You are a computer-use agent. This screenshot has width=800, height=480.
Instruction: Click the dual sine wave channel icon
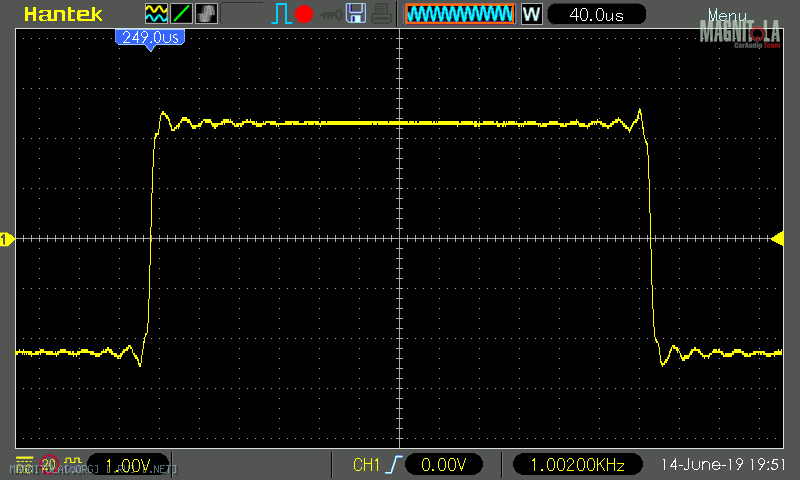click(156, 14)
